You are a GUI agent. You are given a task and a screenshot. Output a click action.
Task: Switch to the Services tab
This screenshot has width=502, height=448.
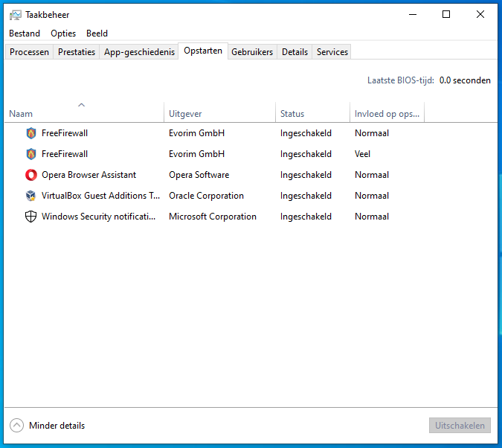(332, 52)
